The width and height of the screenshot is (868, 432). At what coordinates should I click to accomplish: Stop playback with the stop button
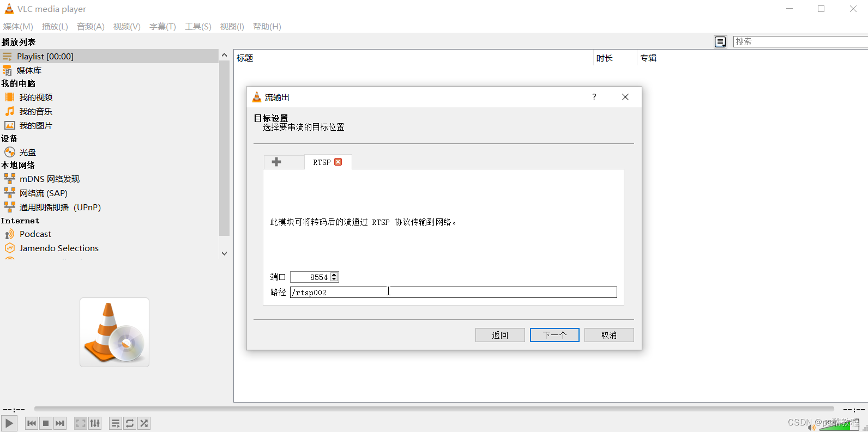46,423
